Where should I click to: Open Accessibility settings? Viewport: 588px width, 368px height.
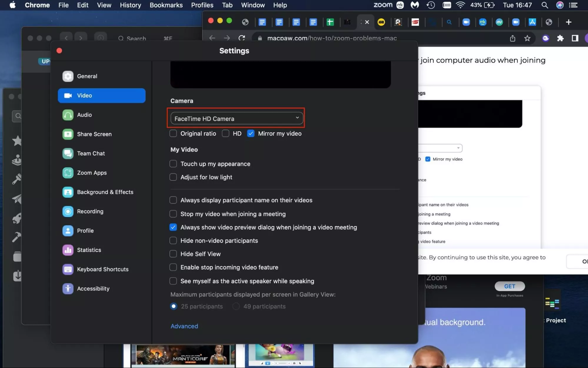point(93,289)
